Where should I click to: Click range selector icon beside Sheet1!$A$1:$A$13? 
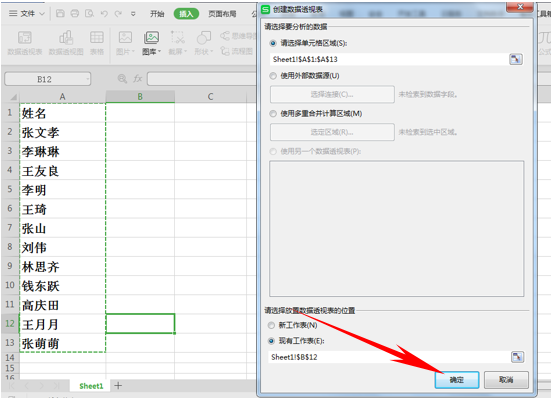click(516, 59)
